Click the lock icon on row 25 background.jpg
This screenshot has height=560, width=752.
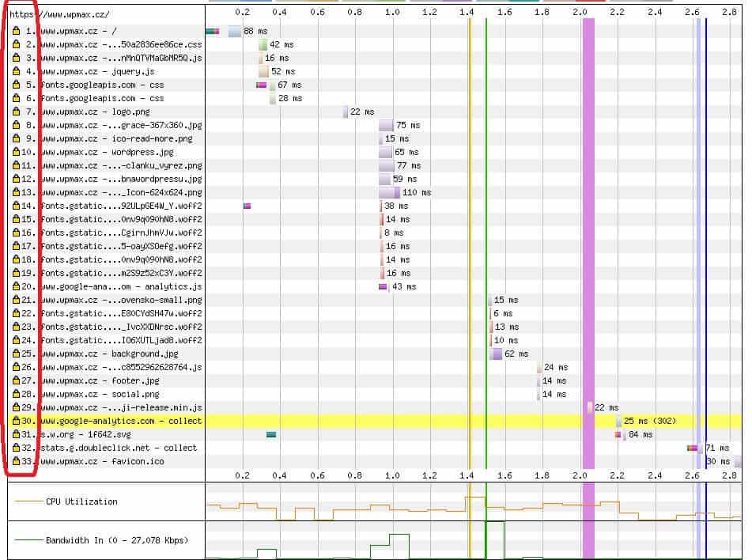coord(16,354)
